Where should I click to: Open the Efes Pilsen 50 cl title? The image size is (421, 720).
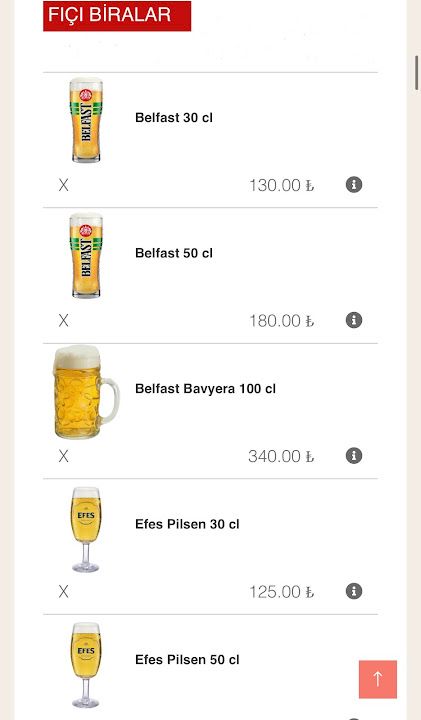[x=187, y=659]
